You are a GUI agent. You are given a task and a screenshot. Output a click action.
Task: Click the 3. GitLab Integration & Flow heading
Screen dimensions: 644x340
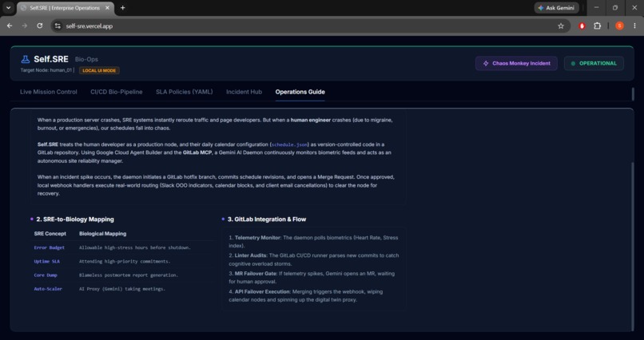267,219
